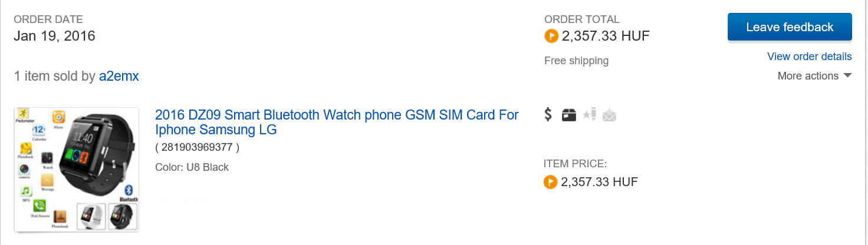Click the shipped package box icon
Viewport: 868px width, 245px height.
568,115
